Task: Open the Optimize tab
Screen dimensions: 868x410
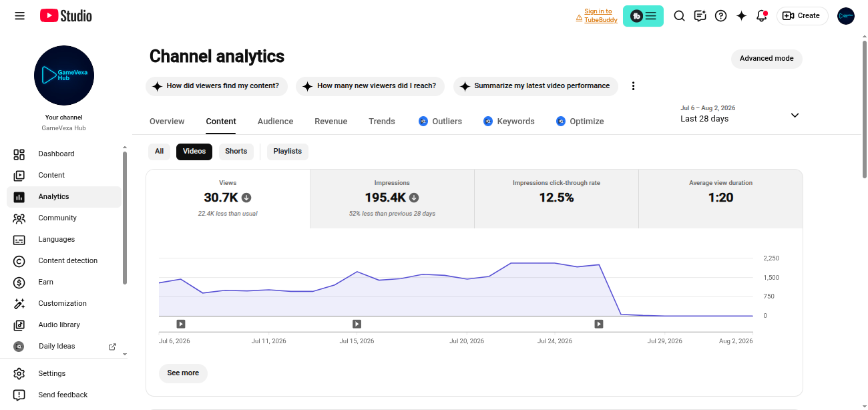Action: pos(580,122)
